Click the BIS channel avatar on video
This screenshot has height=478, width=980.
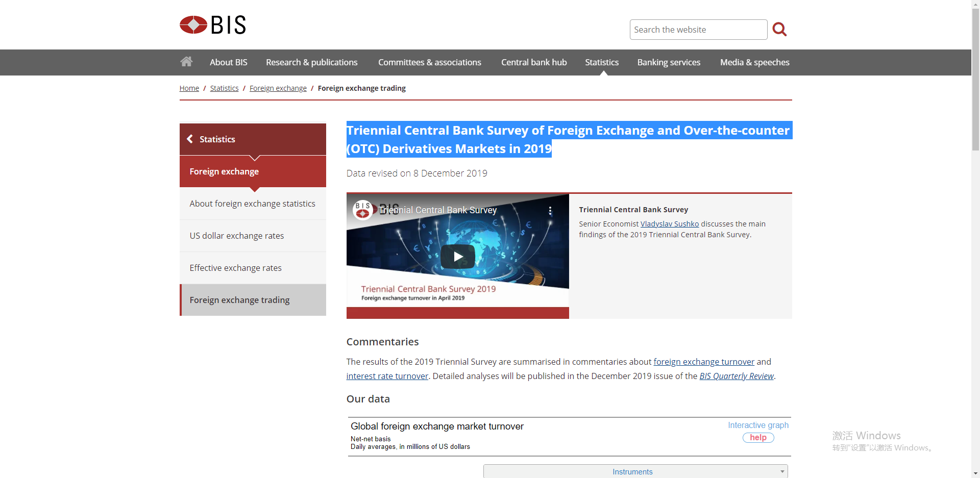362,209
